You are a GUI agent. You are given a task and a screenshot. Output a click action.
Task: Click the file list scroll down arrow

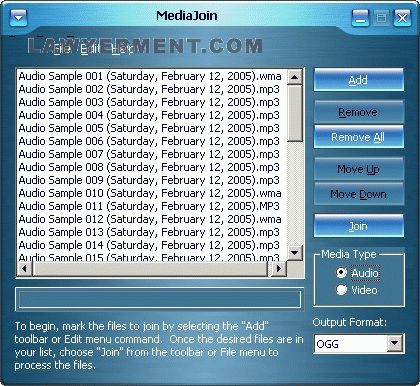tap(294, 253)
